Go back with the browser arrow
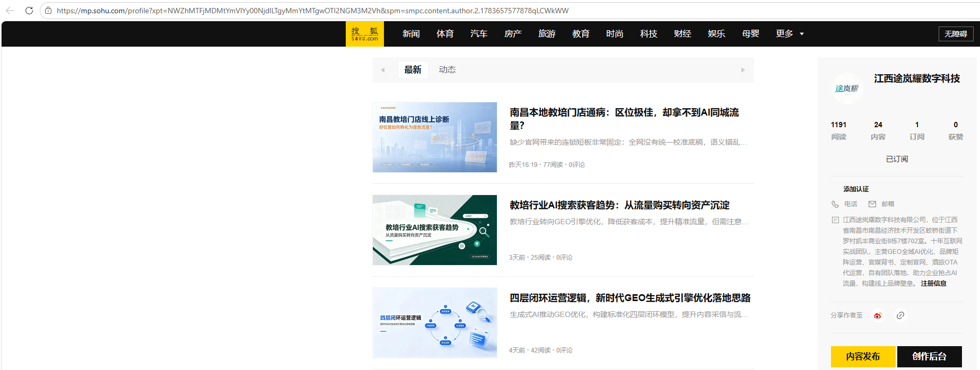This screenshot has height=370, width=980. 10,11
